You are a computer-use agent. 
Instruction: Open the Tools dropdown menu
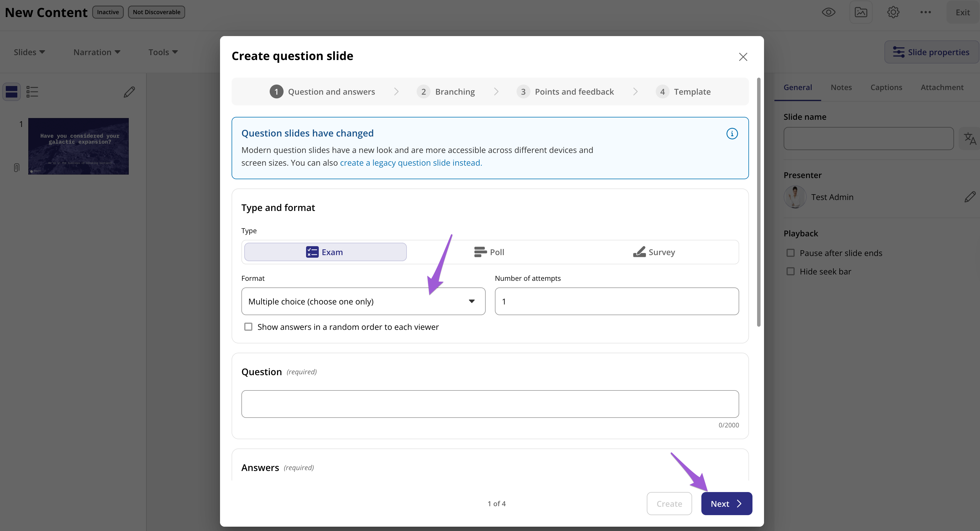tap(163, 52)
